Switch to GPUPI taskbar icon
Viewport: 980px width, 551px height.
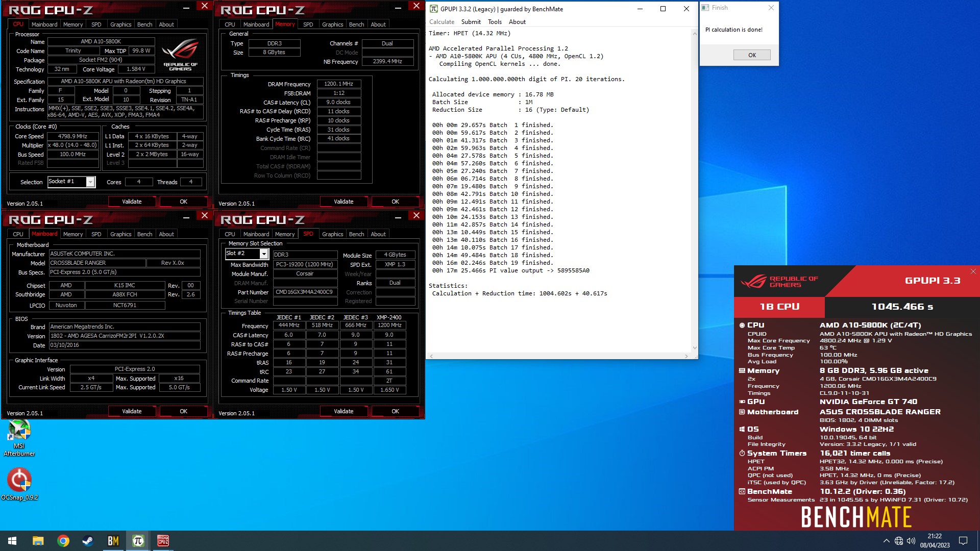pos(138,541)
